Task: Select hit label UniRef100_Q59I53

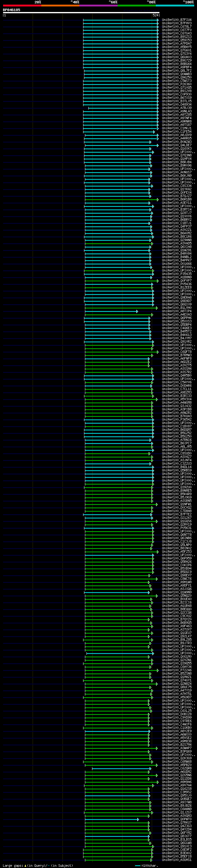Action: 177,40
